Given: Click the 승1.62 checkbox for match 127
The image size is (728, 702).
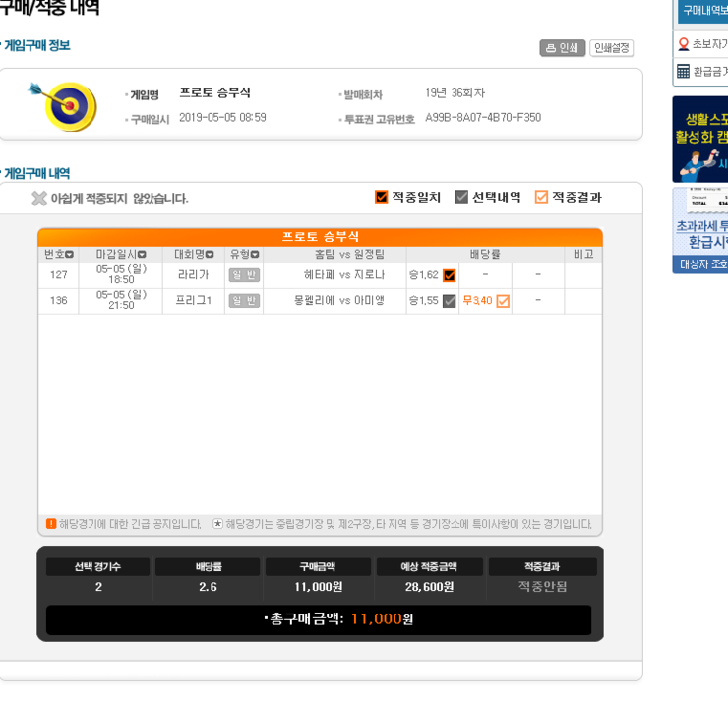Looking at the screenshot, I should (450, 275).
